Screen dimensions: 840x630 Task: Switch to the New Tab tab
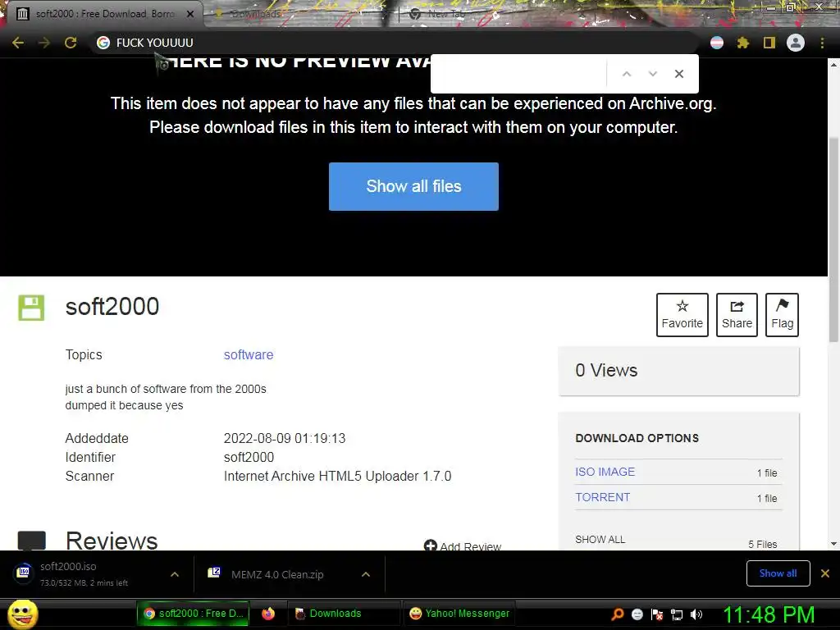[445, 14]
